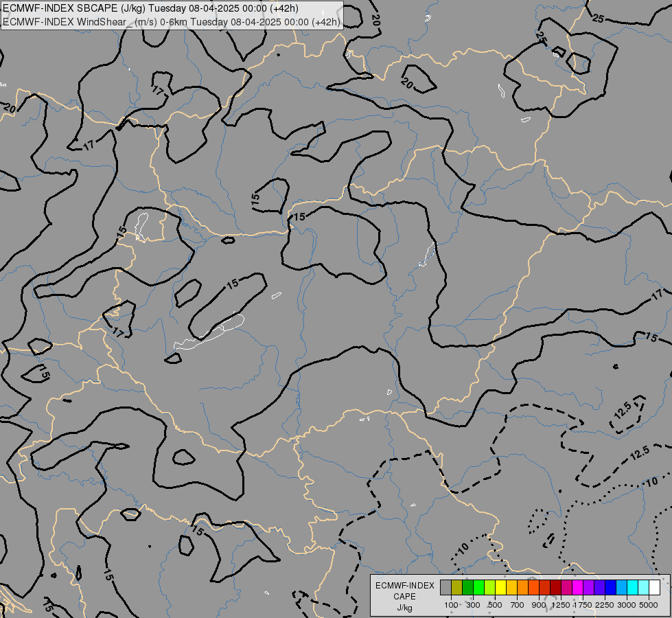Click the CAPE word in the legend
The image size is (672, 618).
click(x=404, y=597)
